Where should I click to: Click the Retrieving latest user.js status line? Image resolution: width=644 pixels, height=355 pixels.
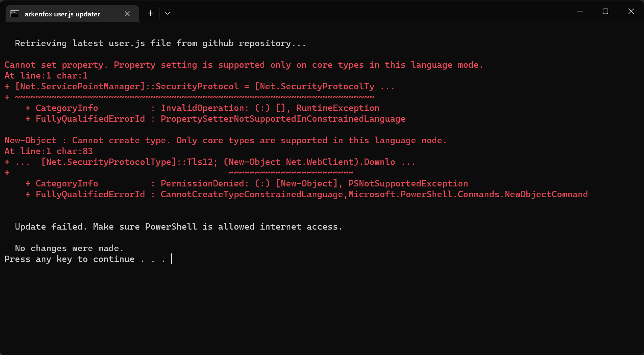click(160, 43)
